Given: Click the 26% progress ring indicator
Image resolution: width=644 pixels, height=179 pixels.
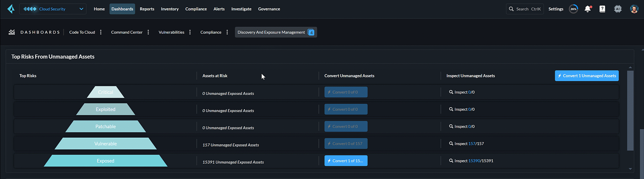Looking at the screenshot, I should pyautogui.click(x=574, y=9).
